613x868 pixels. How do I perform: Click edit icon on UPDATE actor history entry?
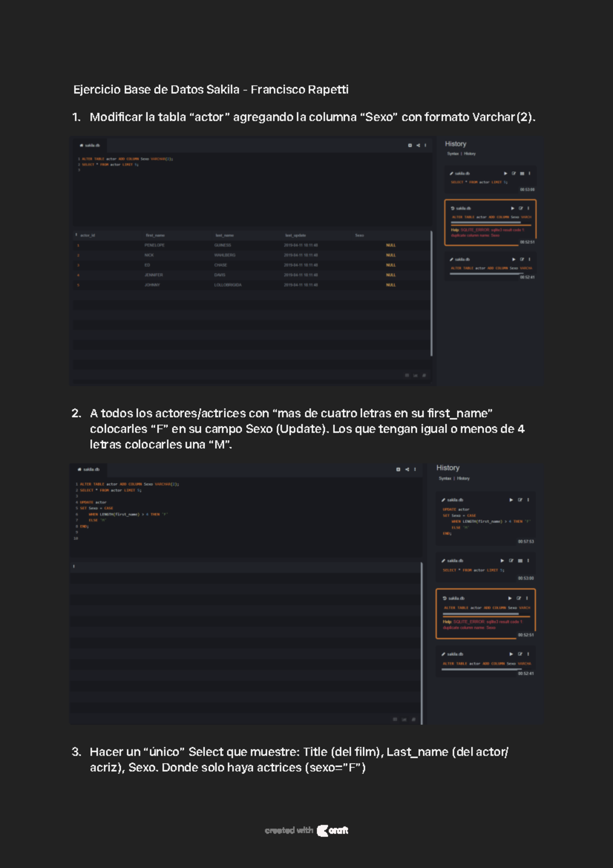520,500
